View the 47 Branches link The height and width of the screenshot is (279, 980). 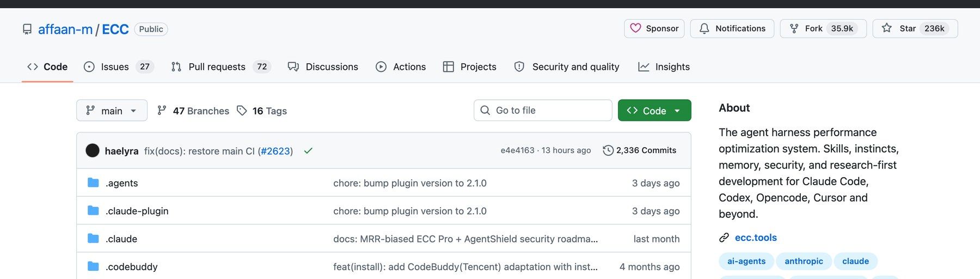193,111
